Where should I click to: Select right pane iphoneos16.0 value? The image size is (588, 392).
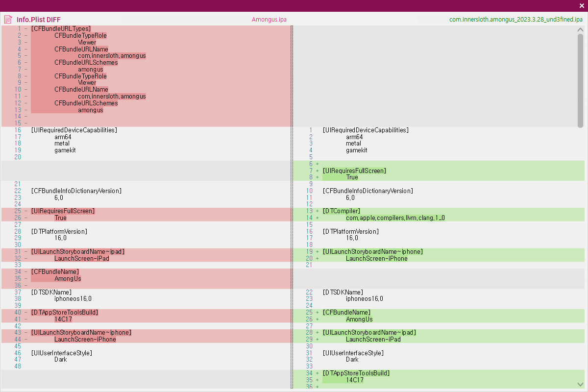(365, 299)
